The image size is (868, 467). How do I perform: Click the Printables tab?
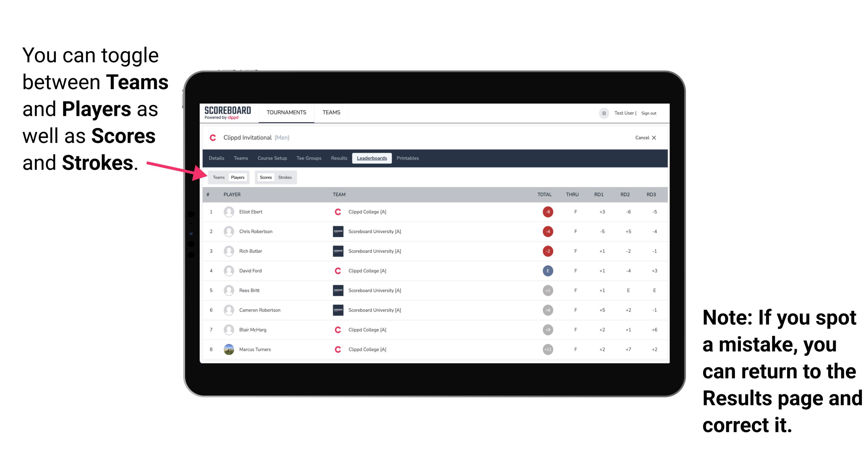(x=408, y=158)
